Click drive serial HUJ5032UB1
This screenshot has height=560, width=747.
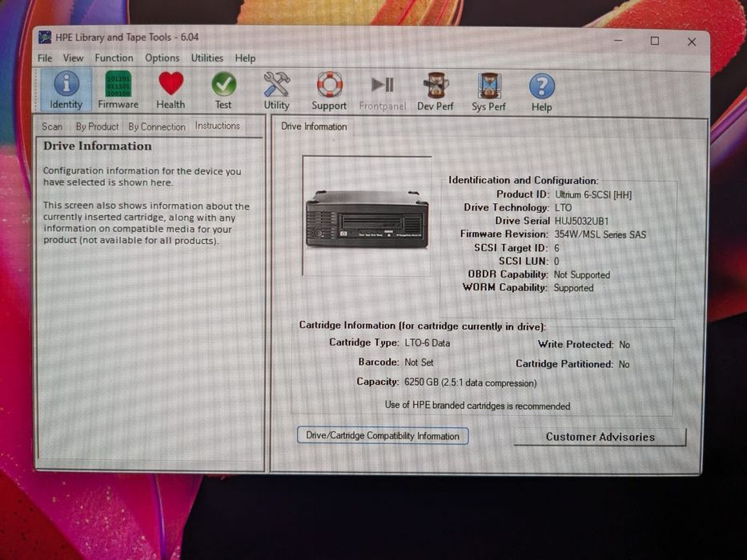click(582, 222)
